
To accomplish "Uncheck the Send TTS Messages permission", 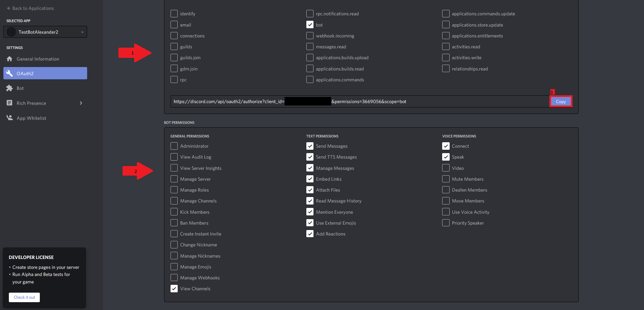I will click(310, 157).
